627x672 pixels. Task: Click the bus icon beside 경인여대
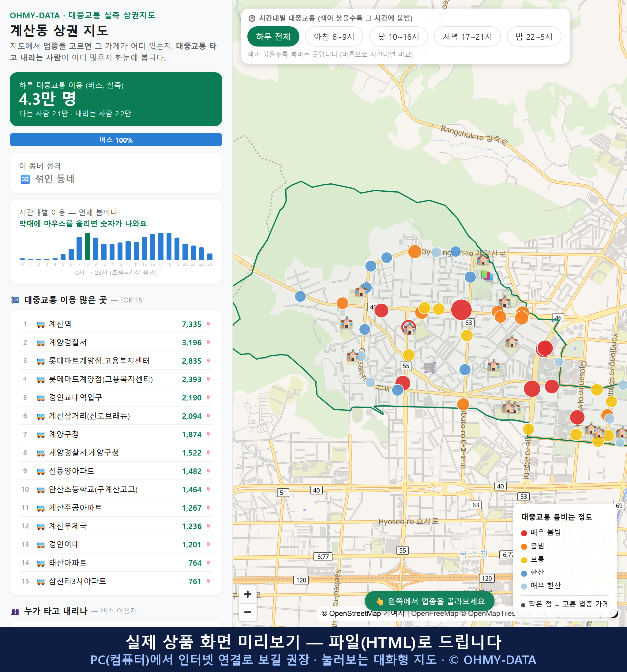[40, 545]
